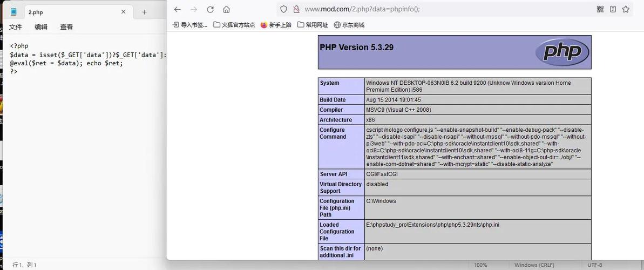This screenshot has height=270, width=644.
Task: Click the Build Date value Aug 15 2014
Action: point(394,100)
